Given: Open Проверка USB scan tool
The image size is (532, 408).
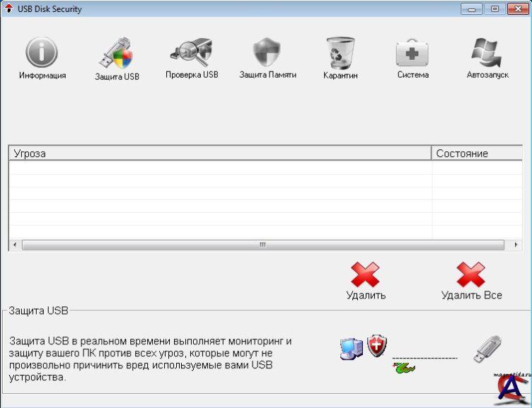Looking at the screenshot, I should click(x=192, y=53).
